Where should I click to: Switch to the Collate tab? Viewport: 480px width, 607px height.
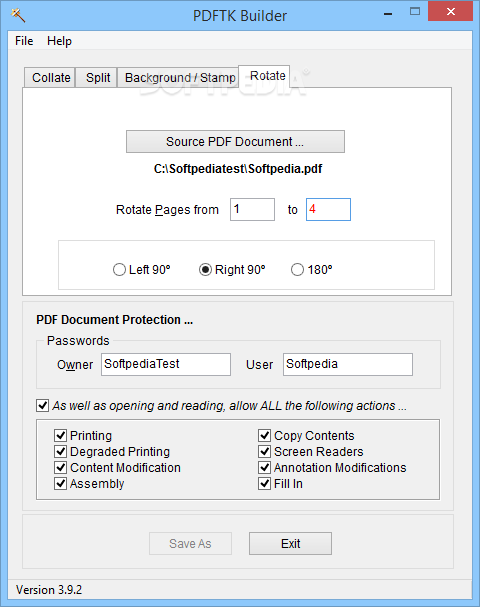pyautogui.click(x=50, y=77)
